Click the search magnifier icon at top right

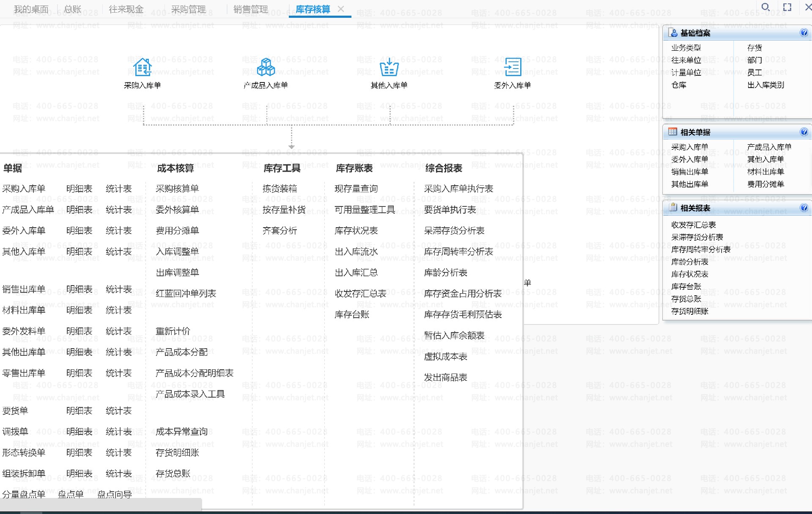pyautogui.click(x=765, y=7)
